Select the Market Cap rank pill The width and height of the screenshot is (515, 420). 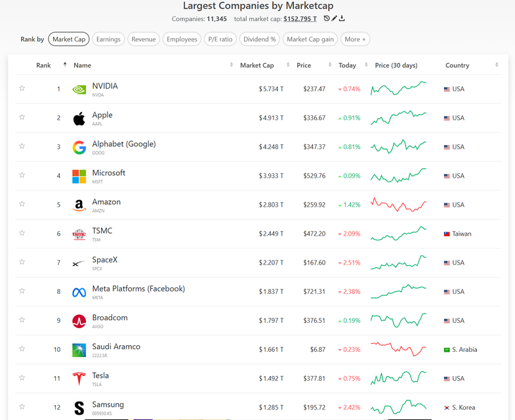[x=69, y=39]
